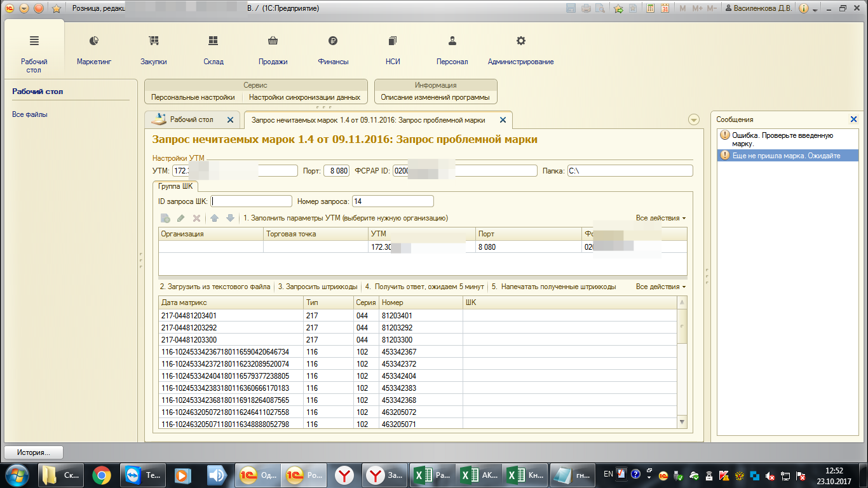Open lower Все действия menu above marks table
868x488 pixels.
click(661, 287)
